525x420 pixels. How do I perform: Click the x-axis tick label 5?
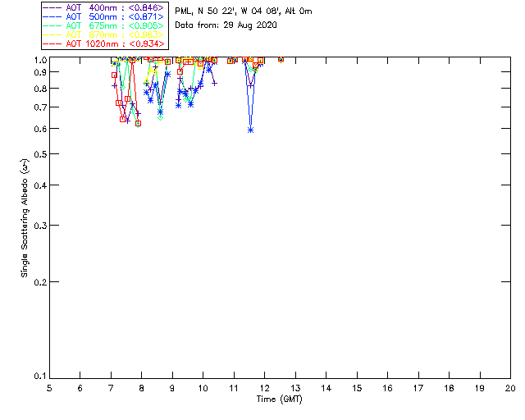pyautogui.click(x=49, y=388)
